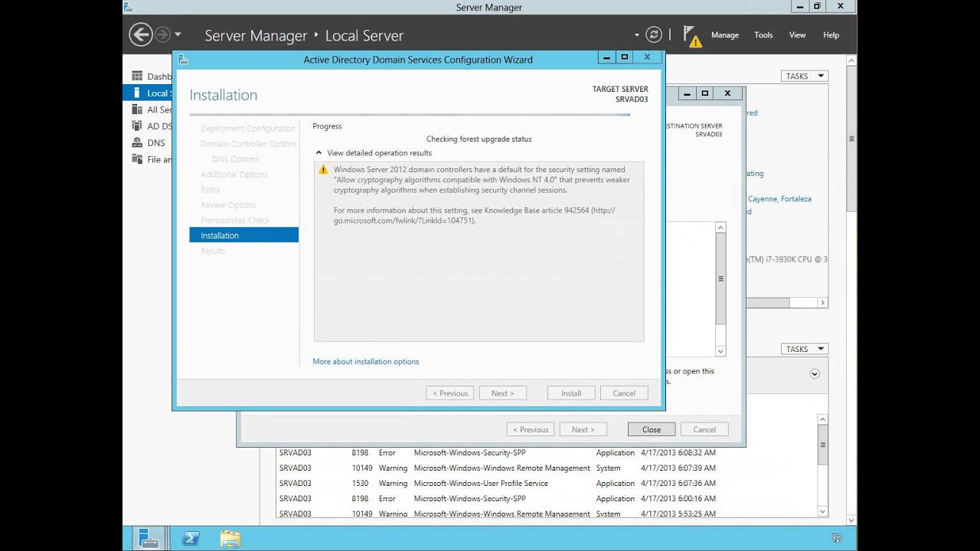Maximize the AD DS configuration wizard

tap(625, 57)
